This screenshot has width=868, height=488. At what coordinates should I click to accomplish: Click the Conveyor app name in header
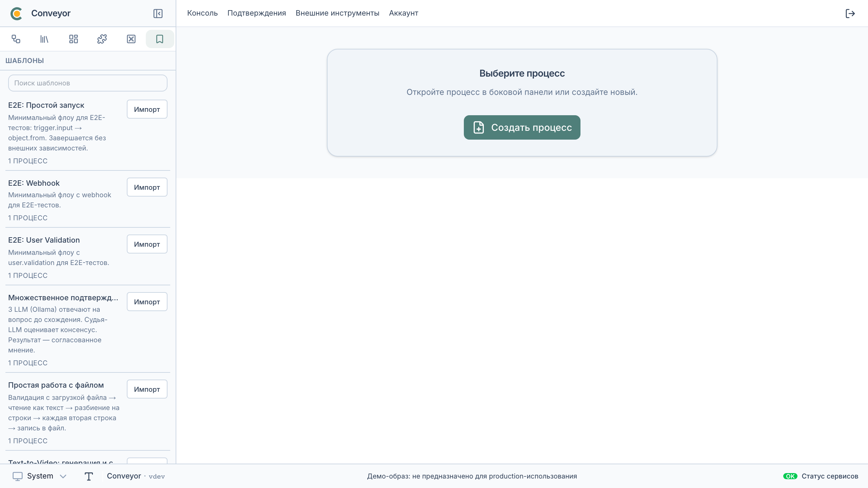point(51,13)
